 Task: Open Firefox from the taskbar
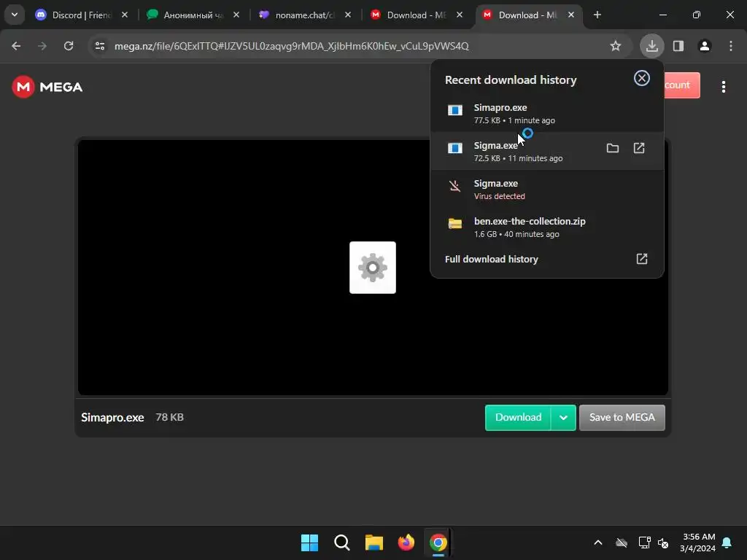click(x=406, y=542)
